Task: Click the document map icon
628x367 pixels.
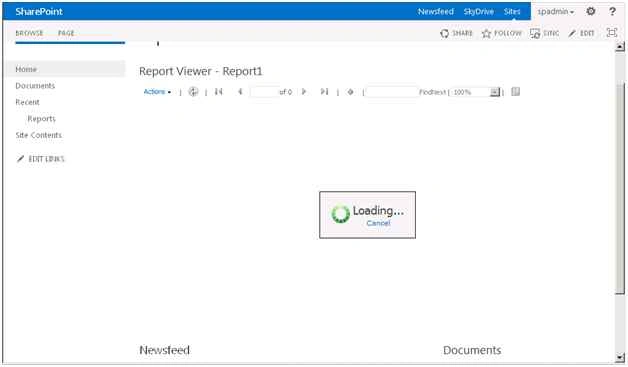Action: (515, 92)
